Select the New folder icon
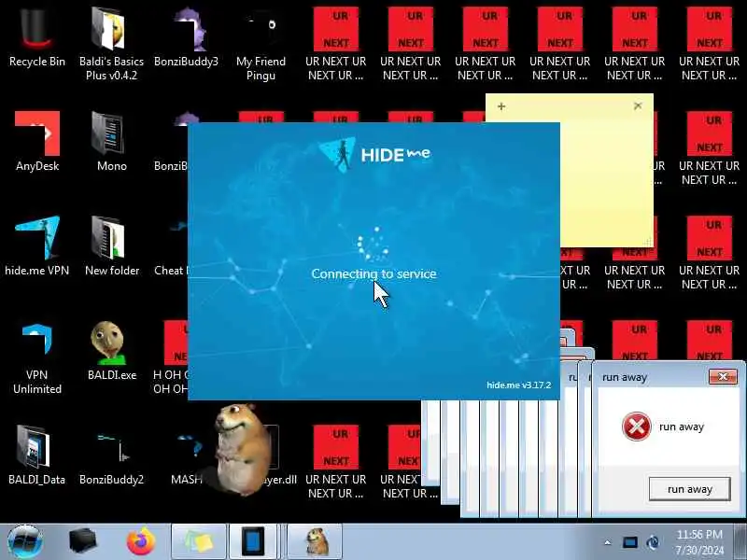The height and width of the screenshot is (560, 747). (x=111, y=245)
